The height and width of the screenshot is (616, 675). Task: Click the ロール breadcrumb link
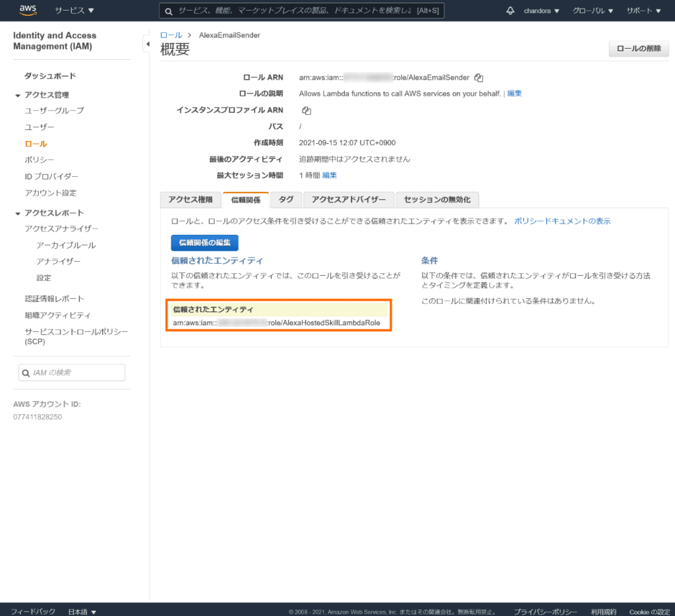point(171,36)
